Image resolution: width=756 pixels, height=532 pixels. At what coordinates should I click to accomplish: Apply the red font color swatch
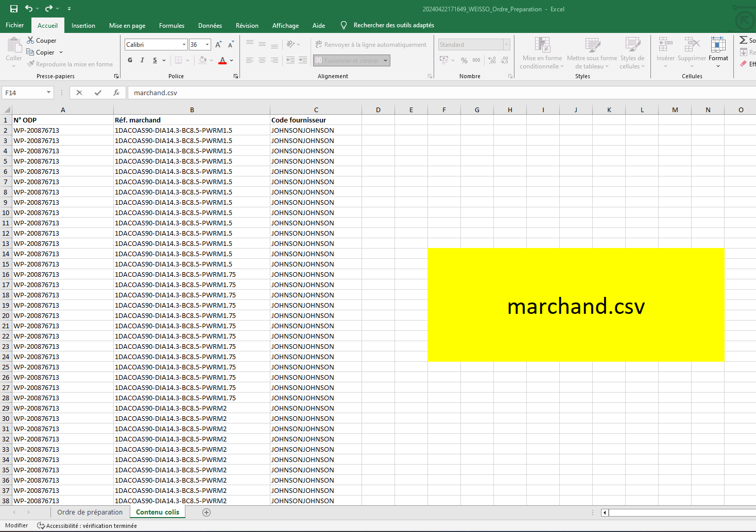222,61
